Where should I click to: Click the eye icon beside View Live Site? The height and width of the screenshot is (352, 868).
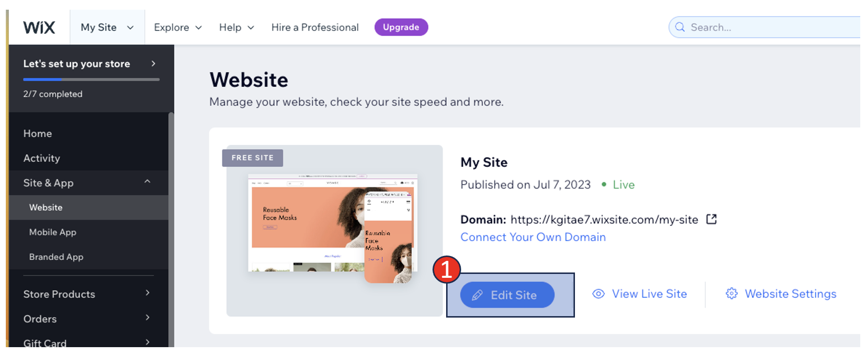pyautogui.click(x=598, y=294)
